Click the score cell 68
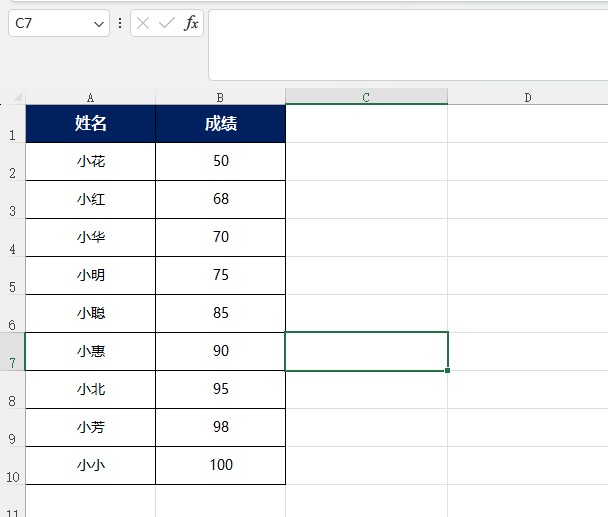608x517 pixels. [220, 199]
